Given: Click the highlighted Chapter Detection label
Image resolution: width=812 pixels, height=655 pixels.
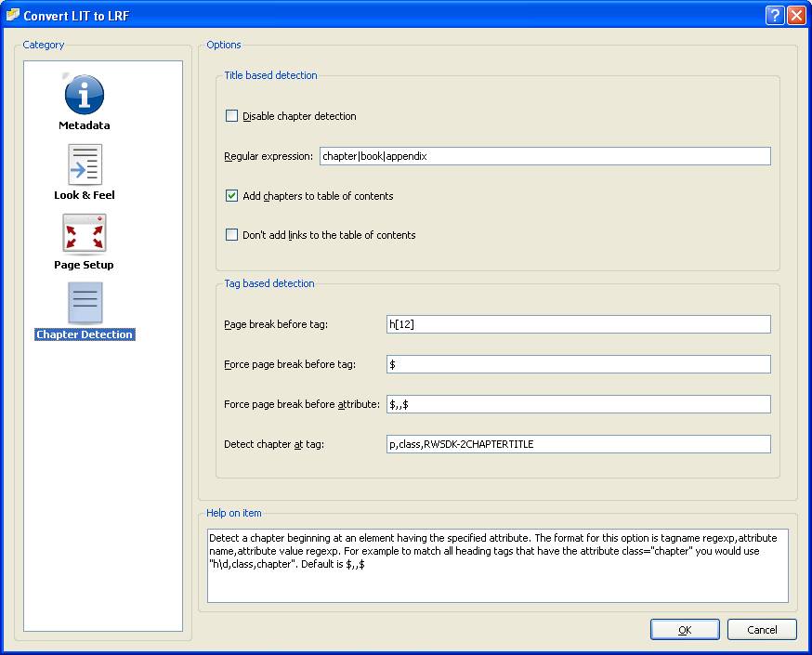Looking at the screenshot, I should [x=85, y=334].
